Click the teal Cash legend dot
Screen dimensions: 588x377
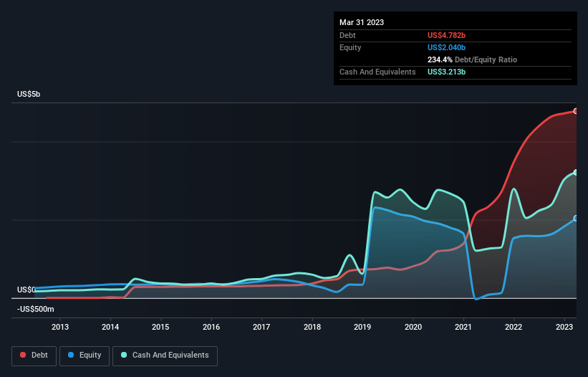tap(124, 355)
